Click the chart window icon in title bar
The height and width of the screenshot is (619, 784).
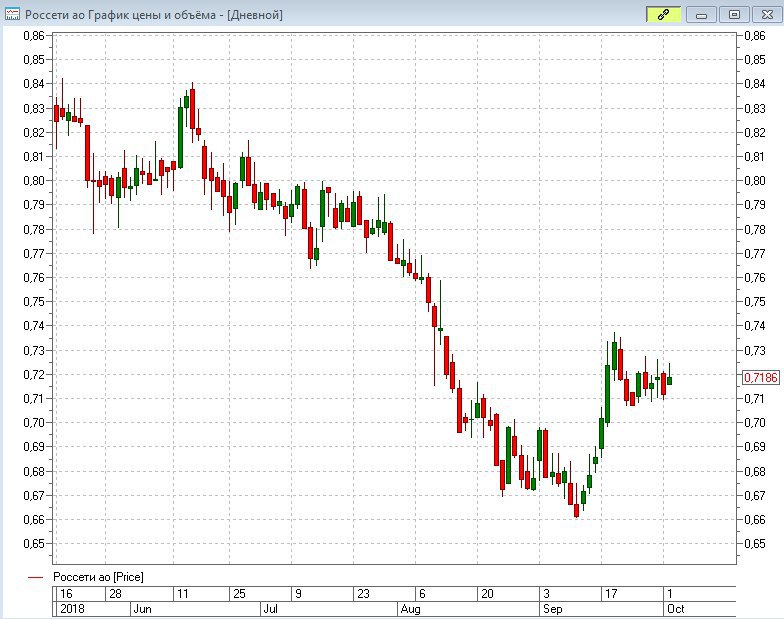click(x=12, y=14)
